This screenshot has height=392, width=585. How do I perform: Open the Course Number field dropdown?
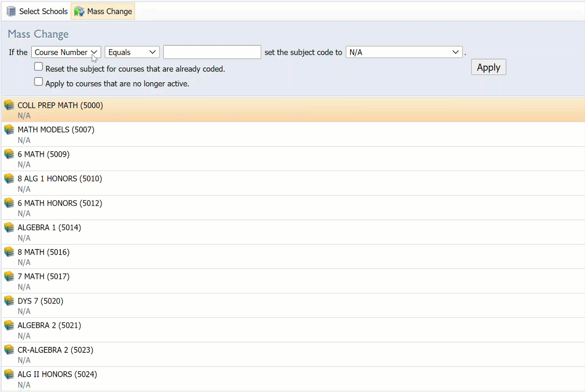click(66, 52)
